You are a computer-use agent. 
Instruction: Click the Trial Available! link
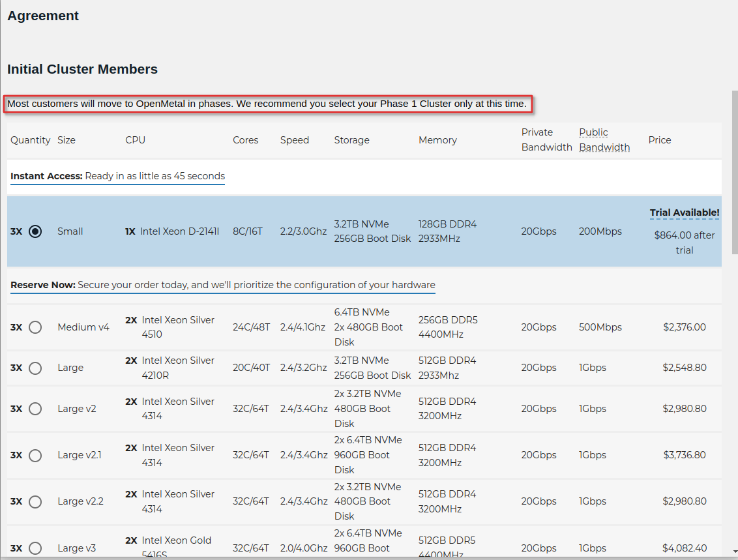tap(685, 213)
